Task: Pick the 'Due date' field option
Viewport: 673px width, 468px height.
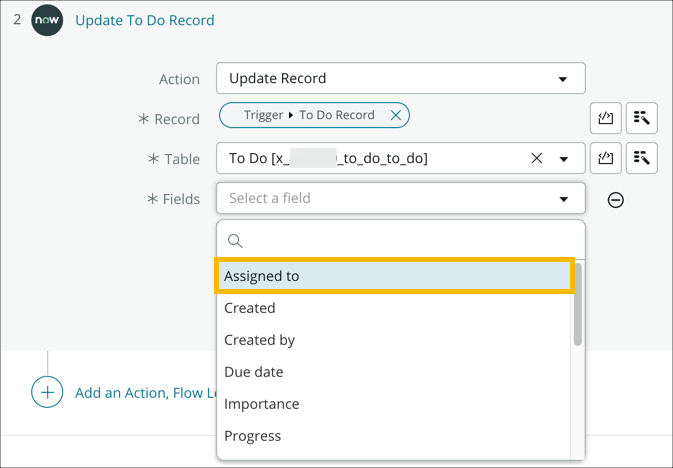Action: [x=254, y=372]
